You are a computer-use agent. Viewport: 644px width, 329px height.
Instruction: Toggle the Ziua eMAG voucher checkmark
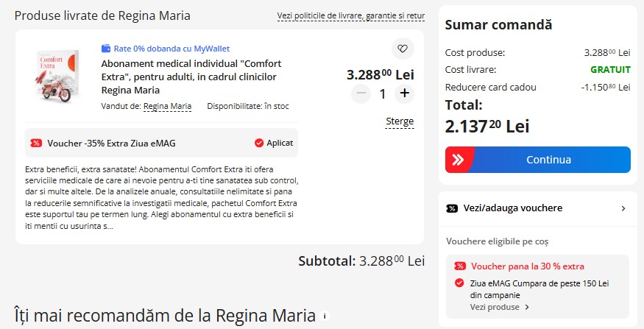(x=459, y=283)
